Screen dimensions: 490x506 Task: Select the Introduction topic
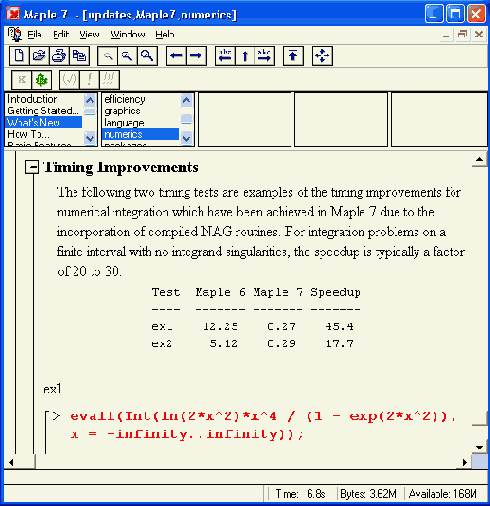[32, 99]
